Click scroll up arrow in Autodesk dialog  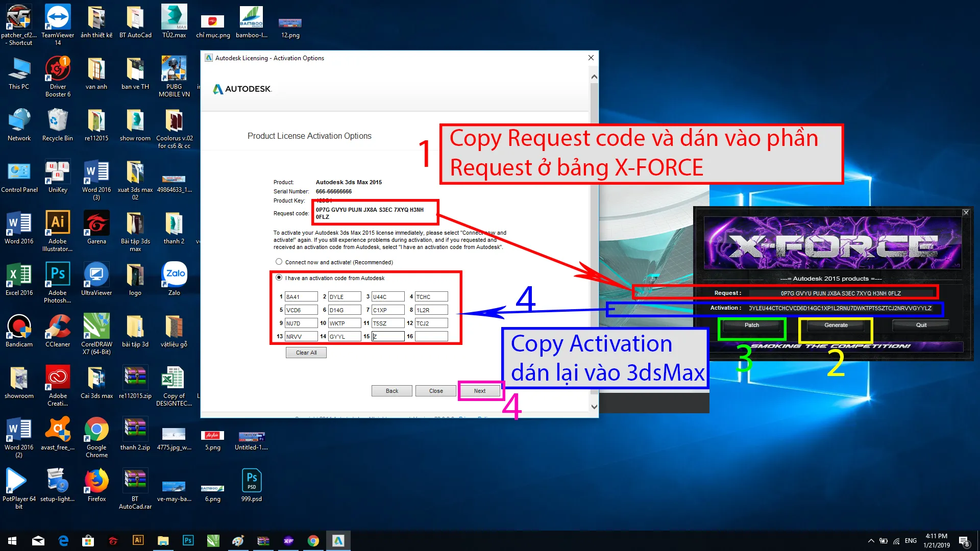pos(594,77)
